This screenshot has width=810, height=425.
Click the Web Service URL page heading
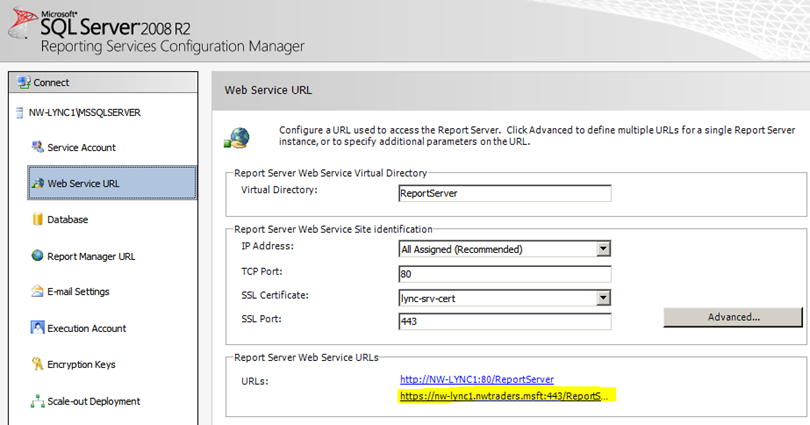tap(268, 90)
